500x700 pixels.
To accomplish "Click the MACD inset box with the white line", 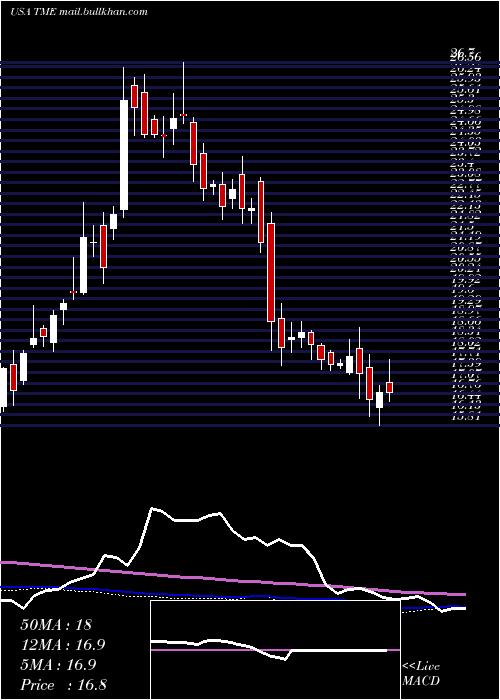I will pyautogui.click(x=275, y=650).
